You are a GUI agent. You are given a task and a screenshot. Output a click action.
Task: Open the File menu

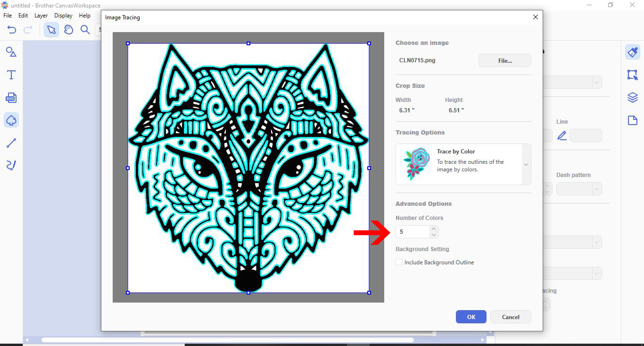click(8, 16)
